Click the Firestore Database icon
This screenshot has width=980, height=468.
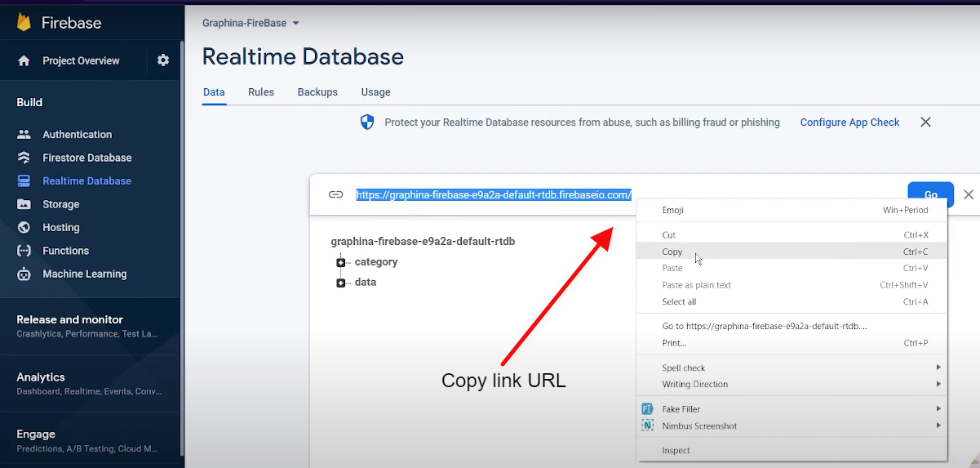pyautogui.click(x=24, y=158)
